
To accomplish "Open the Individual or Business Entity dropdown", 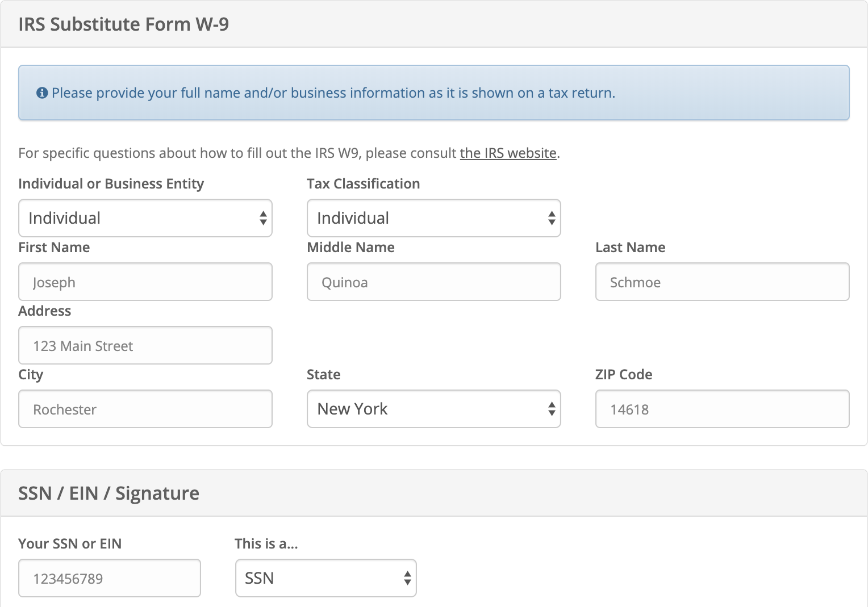I will [x=145, y=218].
